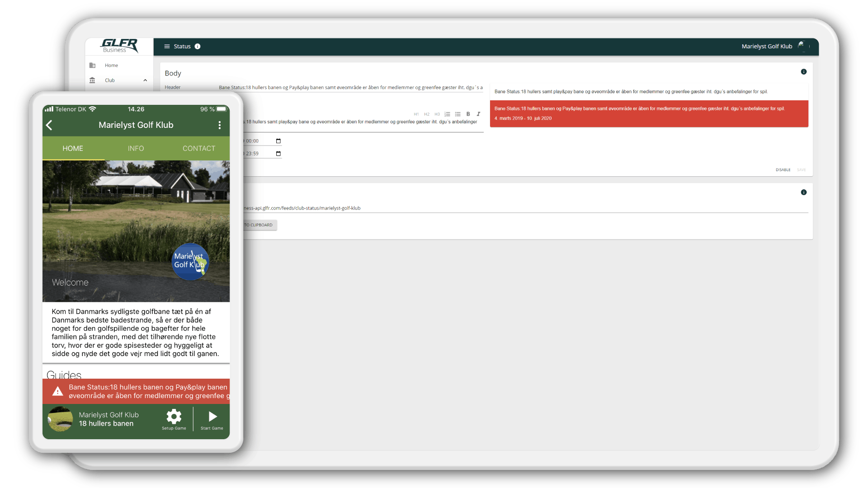
Task: Click the Body card info icon
Action: pyautogui.click(x=804, y=72)
